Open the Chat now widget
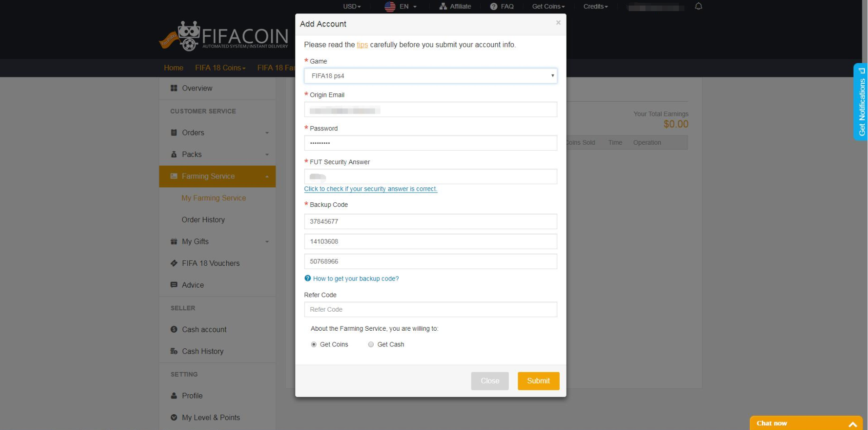Viewport: 868px width, 430px height. (806, 423)
